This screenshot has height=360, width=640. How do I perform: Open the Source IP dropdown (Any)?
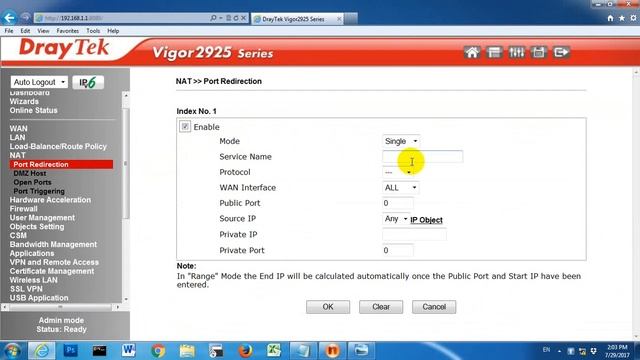[x=396, y=219]
